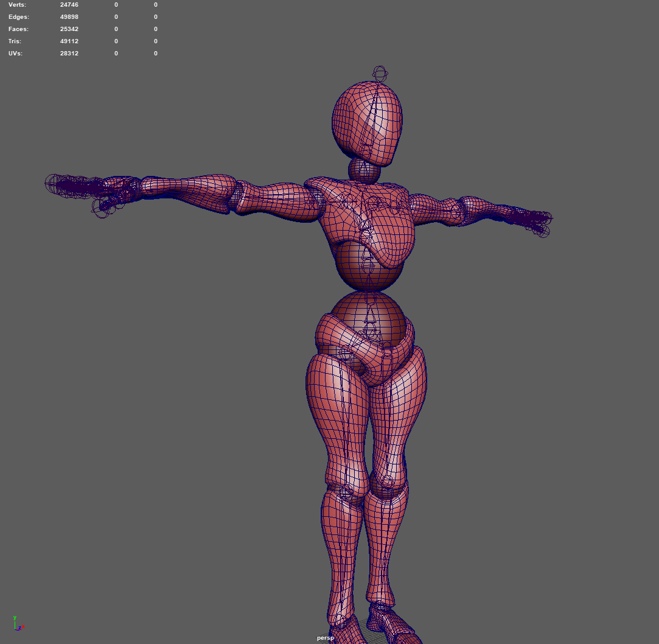Click the XYZ axis orientation gizmo

(x=18, y=623)
